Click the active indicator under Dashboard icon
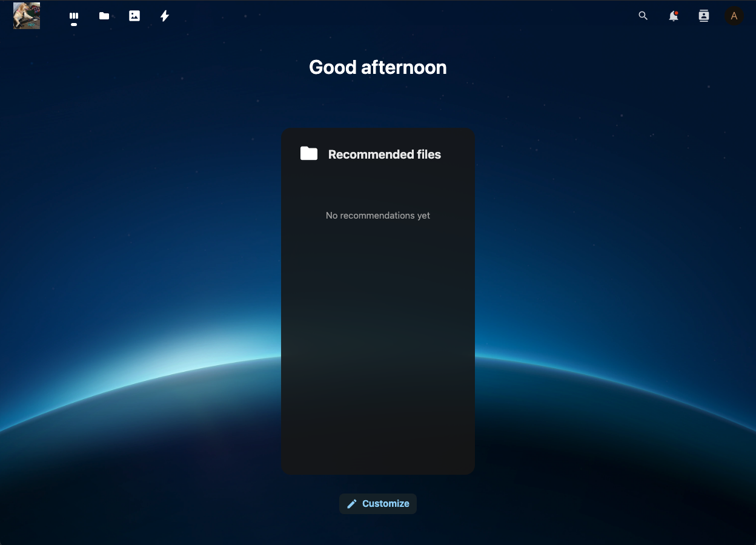756x545 pixels. coord(74,25)
